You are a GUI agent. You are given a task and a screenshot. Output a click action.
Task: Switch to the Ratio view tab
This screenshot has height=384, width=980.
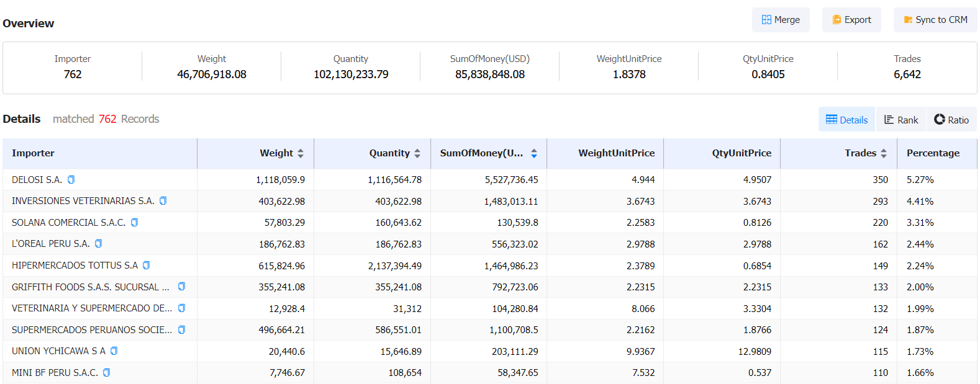point(951,120)
